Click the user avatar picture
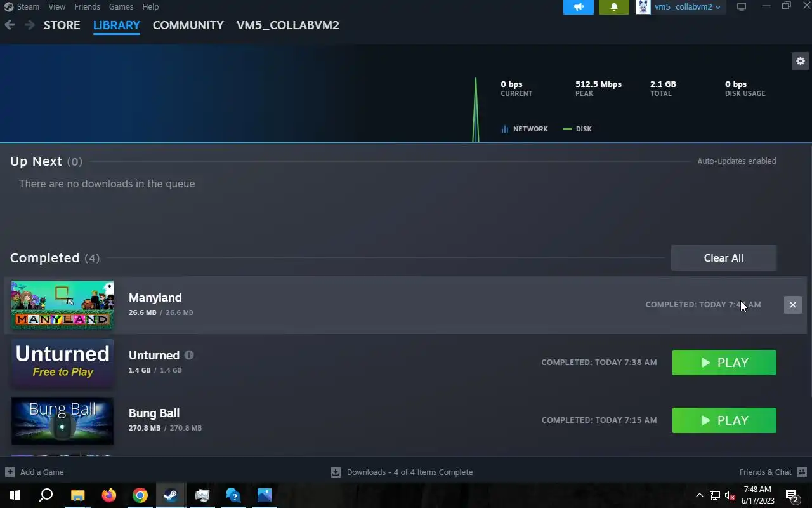Screen dimensions: 812x508 pos(643,7)
